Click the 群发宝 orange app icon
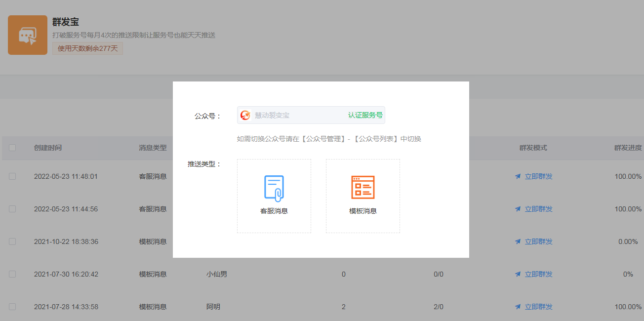644x321 pixels. click(27, 35)
